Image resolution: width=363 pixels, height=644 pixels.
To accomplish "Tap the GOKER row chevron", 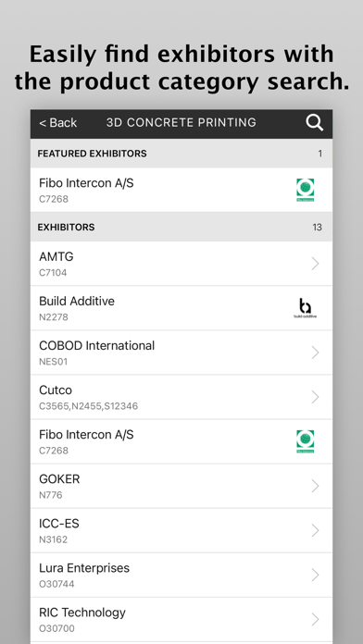I will (x=316, y=486).
